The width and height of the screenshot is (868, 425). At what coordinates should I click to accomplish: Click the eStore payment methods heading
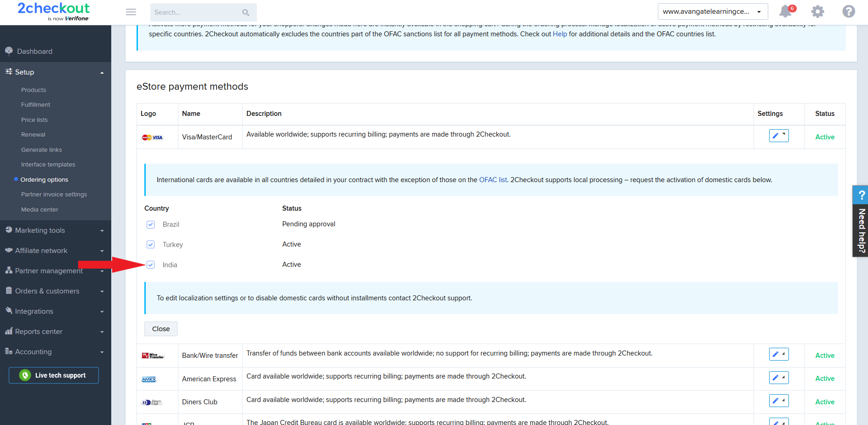[x=192, y=86]
